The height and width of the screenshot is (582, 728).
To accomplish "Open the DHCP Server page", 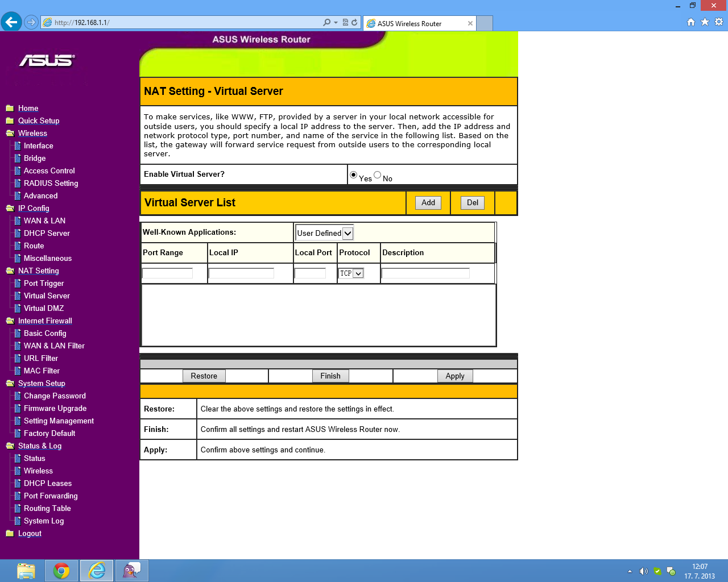I will pos(47,233).
